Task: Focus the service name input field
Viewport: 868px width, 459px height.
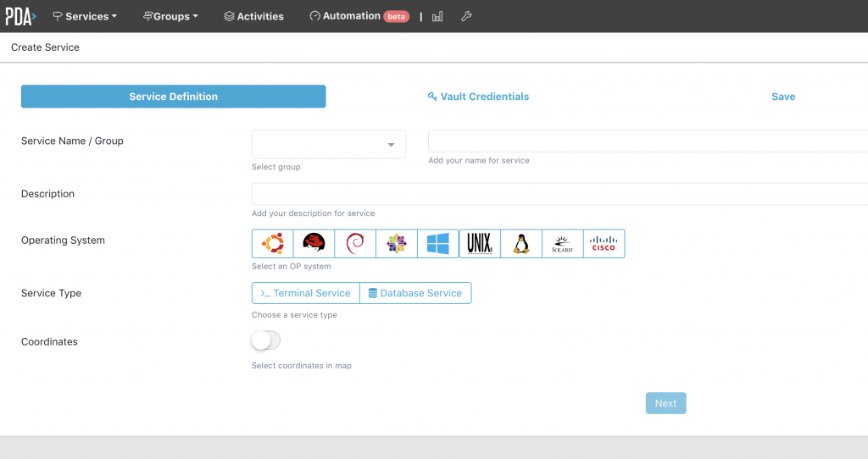Action: click(x=648, y=141)
